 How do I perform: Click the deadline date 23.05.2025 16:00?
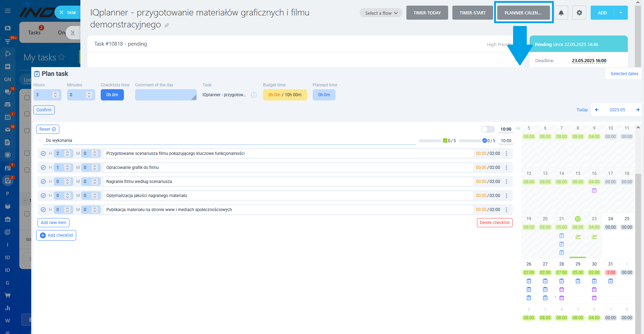pos(589,61)
